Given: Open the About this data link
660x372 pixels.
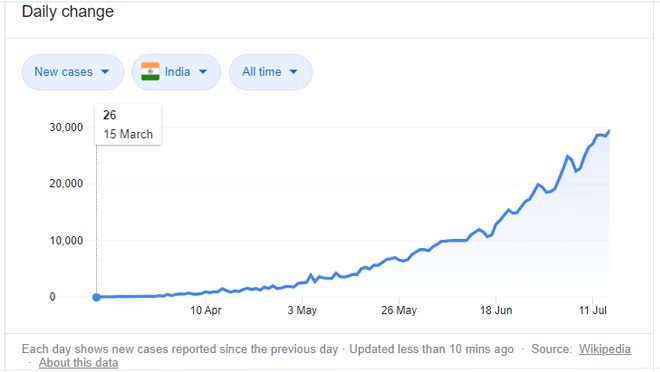Looking at the screenshot, I should tap(78, 363).
